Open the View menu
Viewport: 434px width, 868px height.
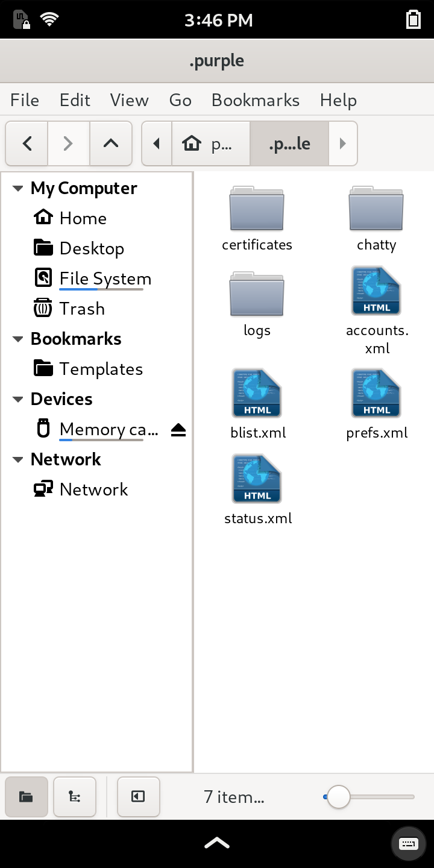click(129, 100)
